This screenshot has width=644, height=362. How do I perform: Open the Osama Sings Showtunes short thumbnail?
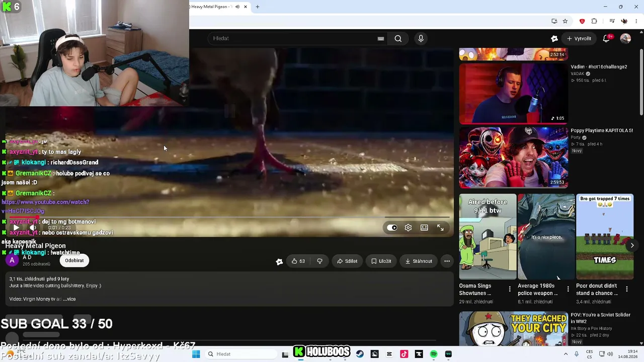pyautogui.click(x=488, y=236)
